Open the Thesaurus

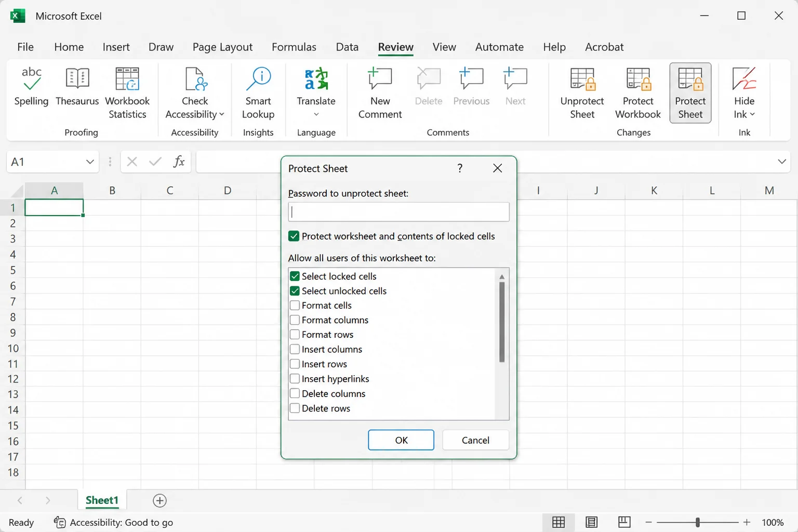(x=77, y=86)
